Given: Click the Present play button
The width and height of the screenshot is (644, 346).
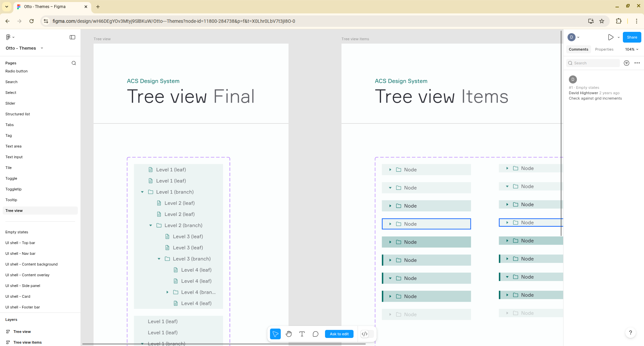Looking at the screenshot, I should (611, 37).
